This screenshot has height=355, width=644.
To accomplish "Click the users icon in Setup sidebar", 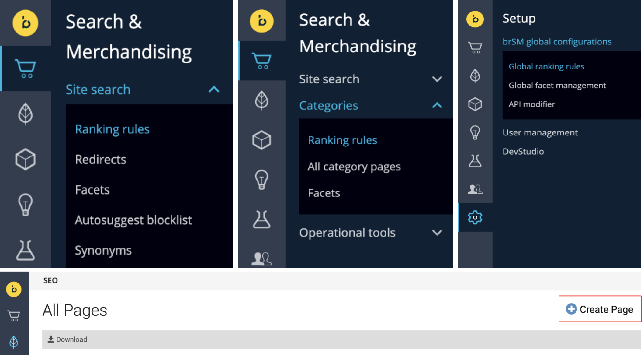I will point(475,189).
